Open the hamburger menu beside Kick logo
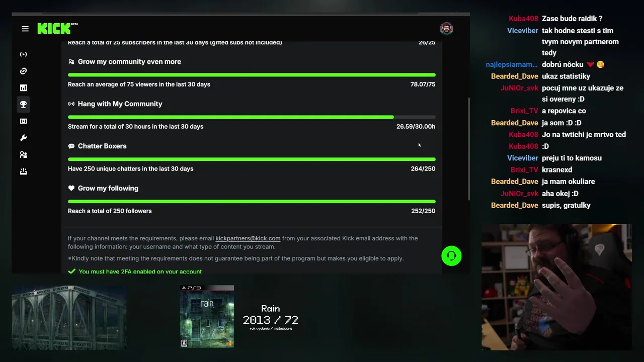 (25, 29)
